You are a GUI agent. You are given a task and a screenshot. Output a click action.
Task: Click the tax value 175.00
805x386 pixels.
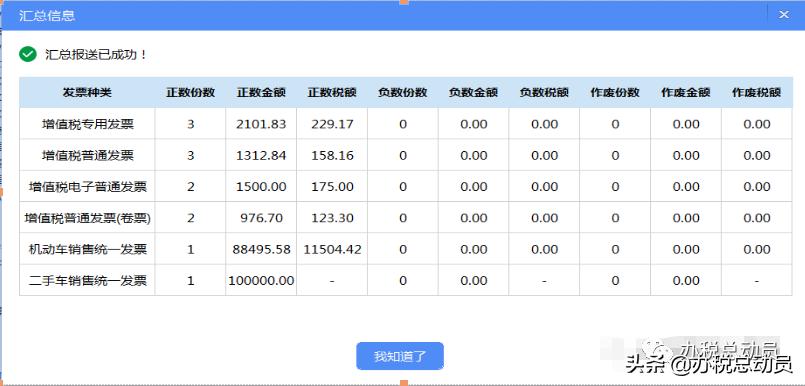point(332,187)
